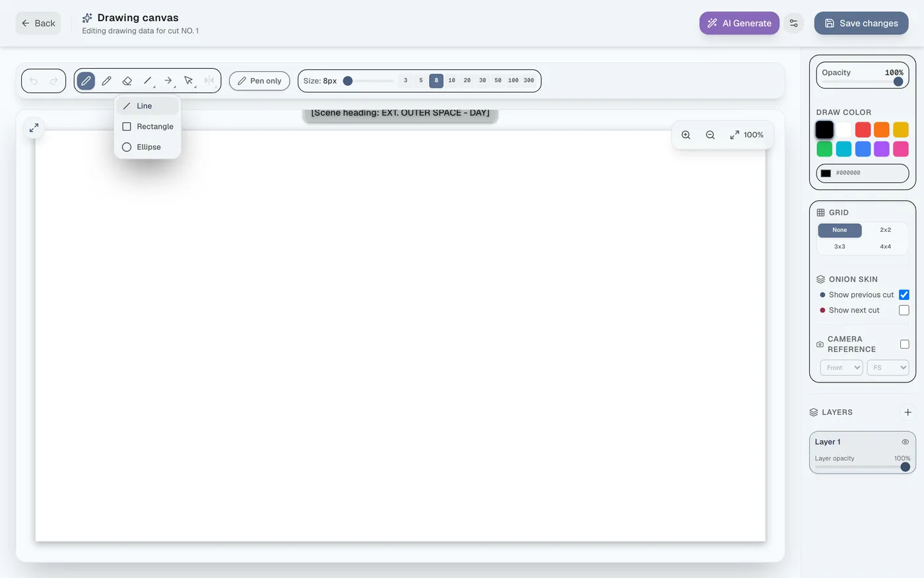Toggle Pen only mode
Screen dimensions: 924x578
[259, 81]
